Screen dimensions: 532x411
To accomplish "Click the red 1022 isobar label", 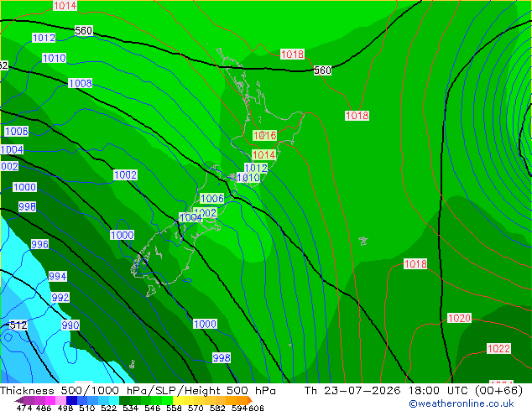I will click(498, 348).
